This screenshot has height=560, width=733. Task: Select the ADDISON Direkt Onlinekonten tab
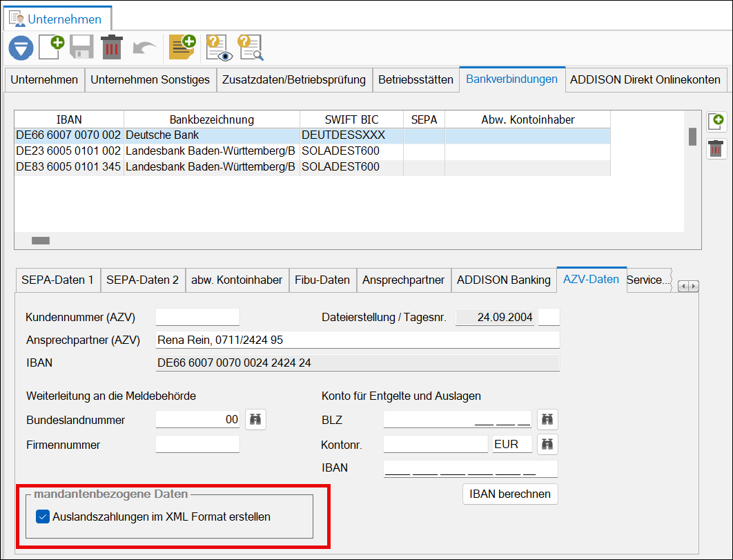pyautogui.click(x=645, y=80)
